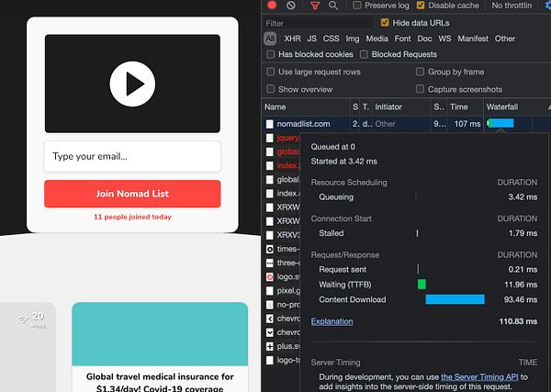Image resolution: width=551 pixels, height=392 pixels.
Task: Sort requests by the Waterfall column
Action: point(502,106)
